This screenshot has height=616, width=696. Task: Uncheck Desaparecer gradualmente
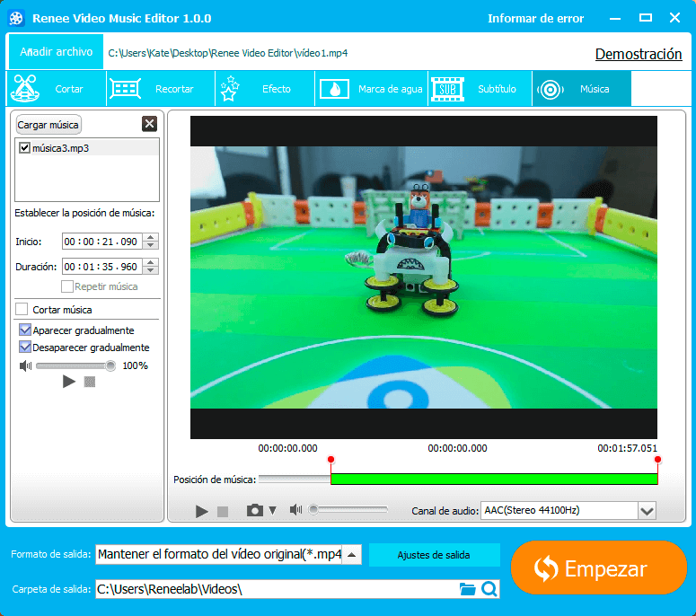[25, 347]
